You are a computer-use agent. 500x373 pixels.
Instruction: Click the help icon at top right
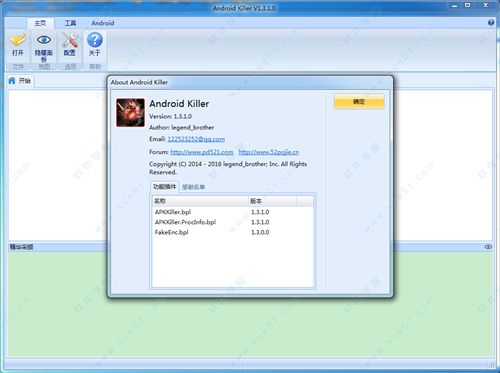point(491,23)
